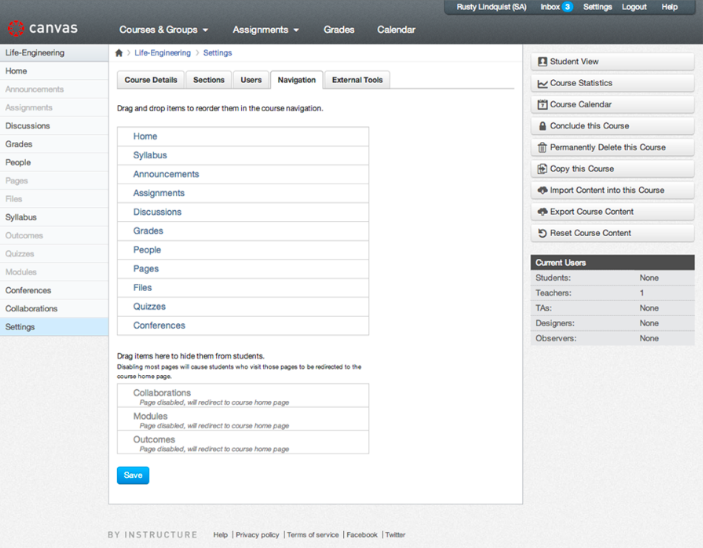This screenshot has width=703, height=548.
Task: Select Syllabus item in navigation list
Action: [x=243, y=155]
